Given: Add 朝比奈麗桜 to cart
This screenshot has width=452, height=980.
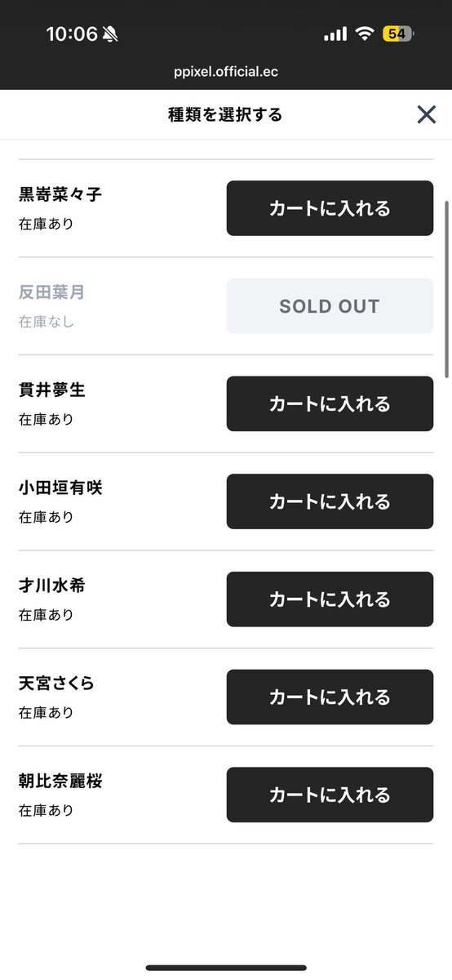Looking at the screenshot, I should pos(330,795).
